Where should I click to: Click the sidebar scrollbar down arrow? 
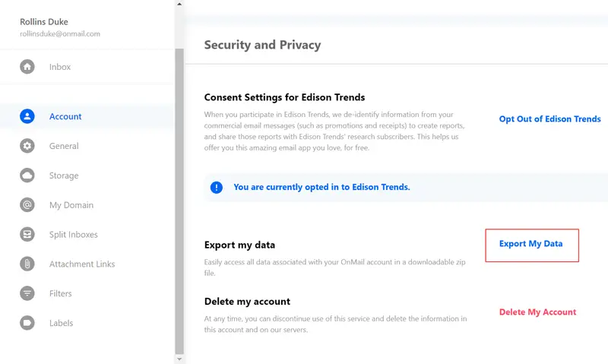coord(179,358)
